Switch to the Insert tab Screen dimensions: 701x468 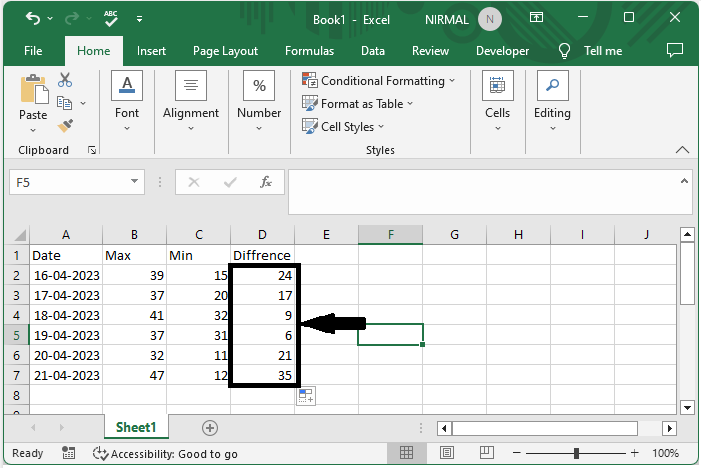click(151, 51)
